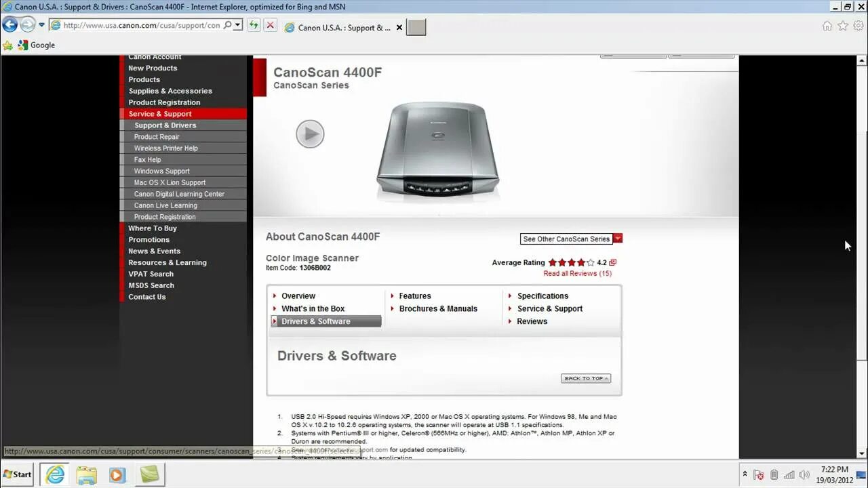The height and width of the screenshot is (488, 868).
Task: Open the recent pages dropdown arrow
Action: pos(41,25)
